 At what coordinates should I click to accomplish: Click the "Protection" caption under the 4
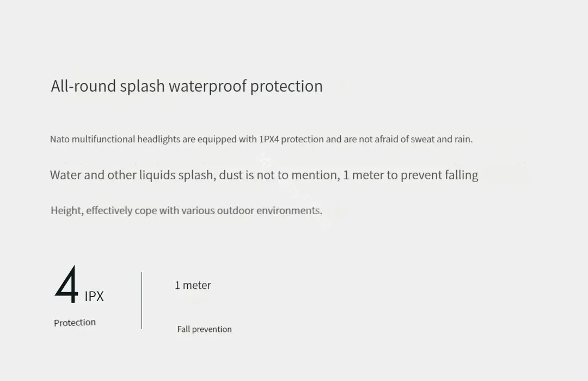[75, 323]
